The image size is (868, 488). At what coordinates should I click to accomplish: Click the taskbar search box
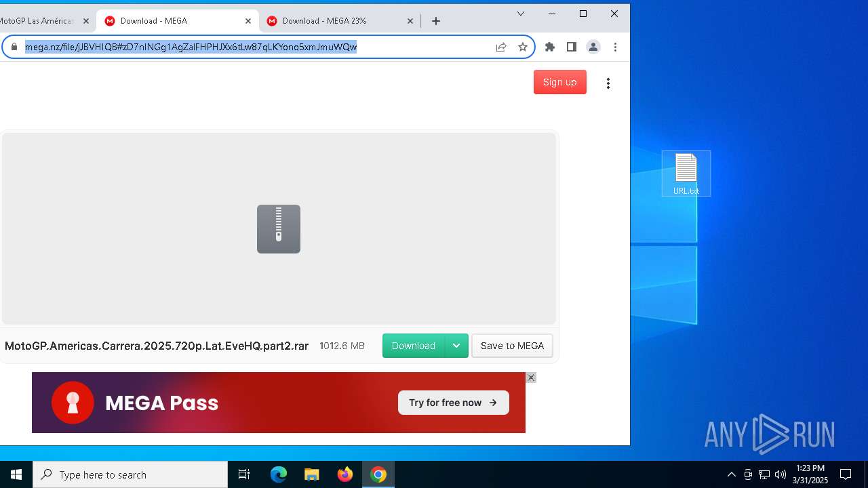coord(130,474)
